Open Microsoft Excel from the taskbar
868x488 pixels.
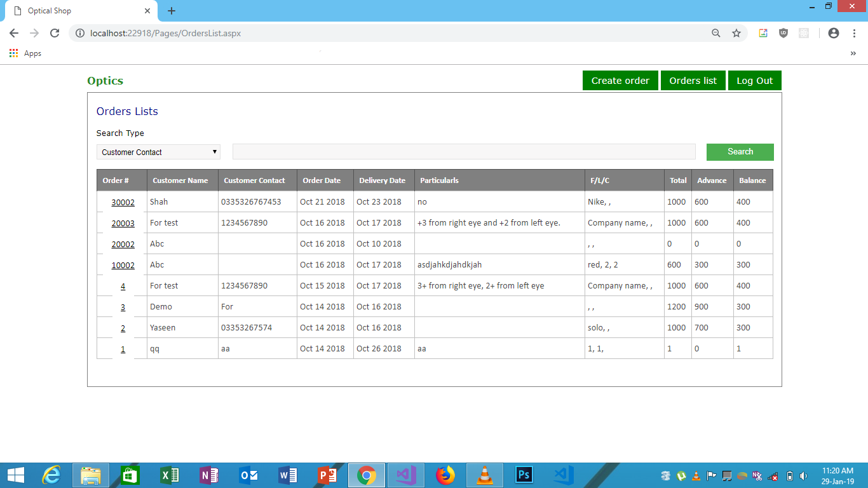[x=170, y=475]
